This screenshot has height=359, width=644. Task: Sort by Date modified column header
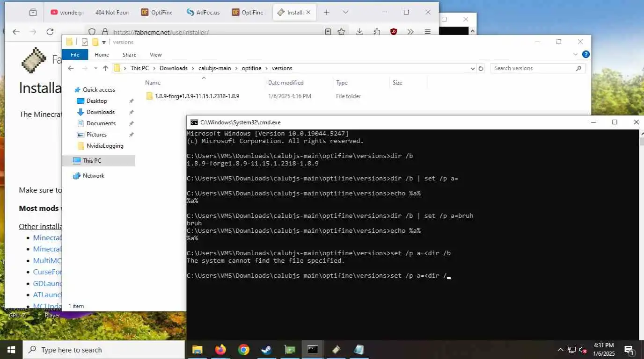pos(299,83)
